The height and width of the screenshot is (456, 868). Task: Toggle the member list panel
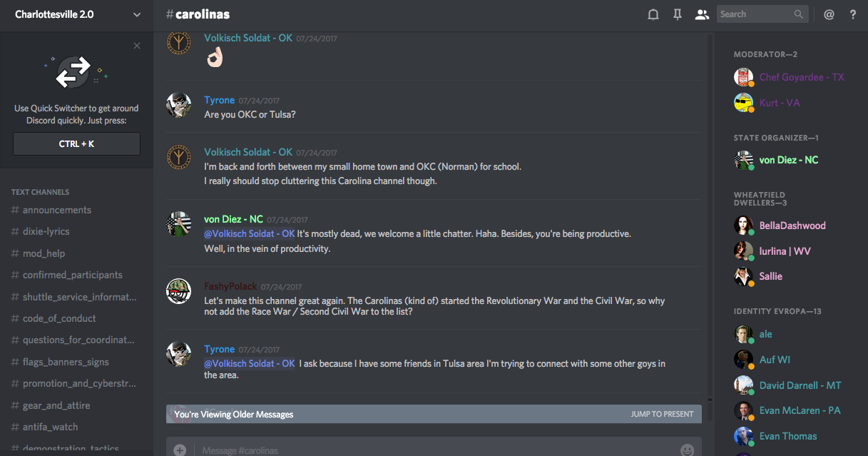(x=702, y=14)
